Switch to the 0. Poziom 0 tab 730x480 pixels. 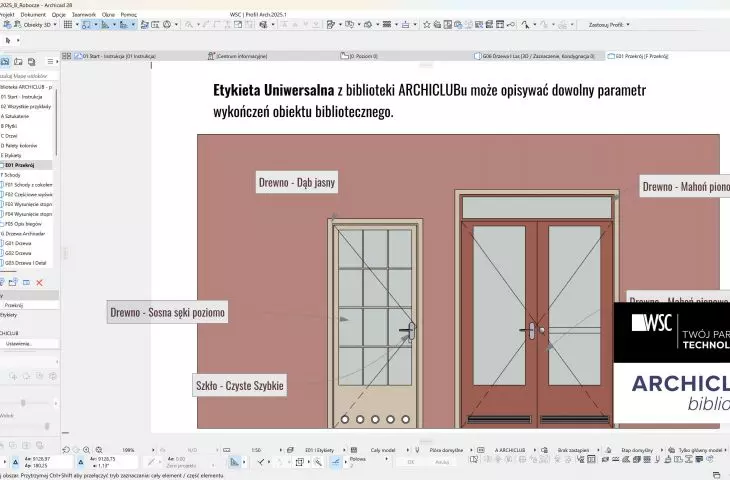[x=359, y=56]
